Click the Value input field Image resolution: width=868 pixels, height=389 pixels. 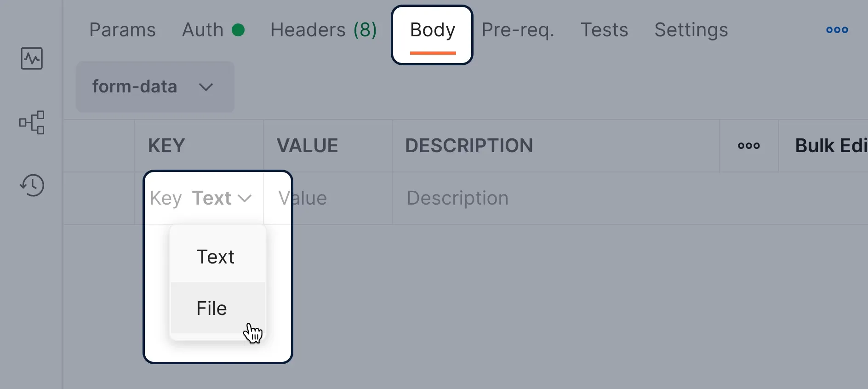pyautogui.click(x=328, y=198)
